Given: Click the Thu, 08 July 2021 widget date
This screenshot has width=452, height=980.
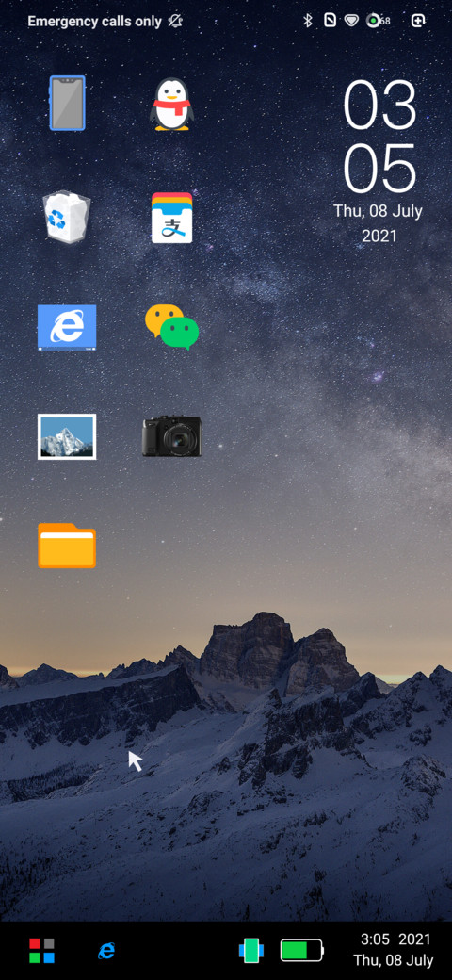Looking at the screenshot, I should (x=379, y=223).
